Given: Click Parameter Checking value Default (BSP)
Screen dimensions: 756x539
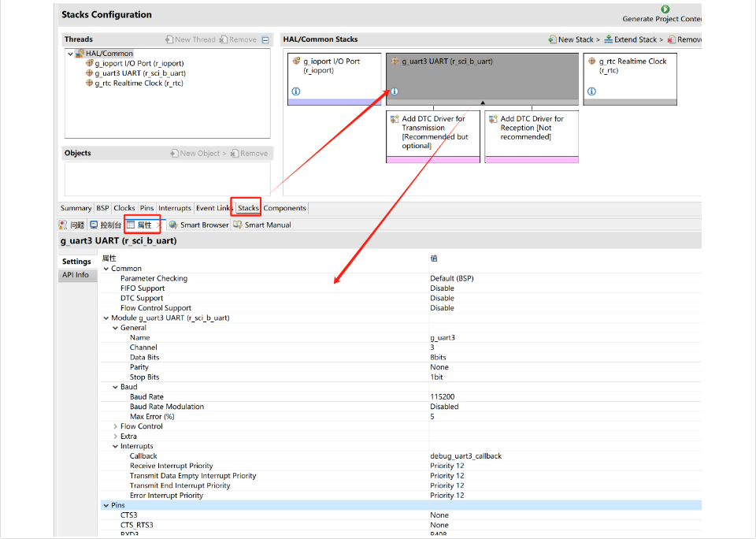Looking at the screenshot, I should [452, 278].
